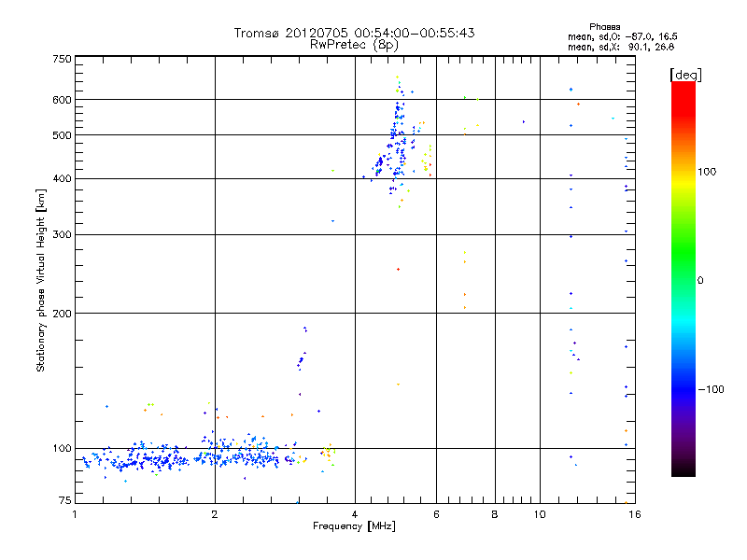Click the plot title "Tromsø 20120705 00:54:00-00:55:43"
The width and height of the screenshot is (747, 560).
(354, 33)
